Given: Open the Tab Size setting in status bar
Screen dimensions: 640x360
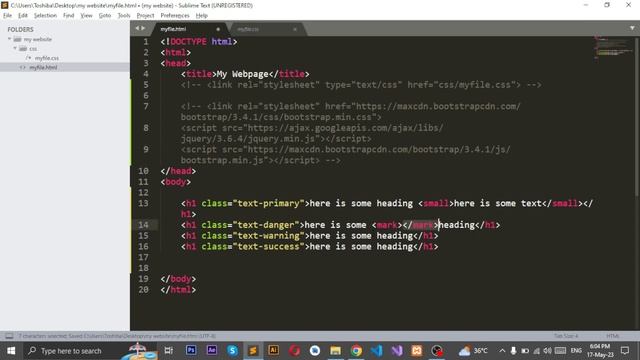Looking at the screenshot, I should coord(566,336).
